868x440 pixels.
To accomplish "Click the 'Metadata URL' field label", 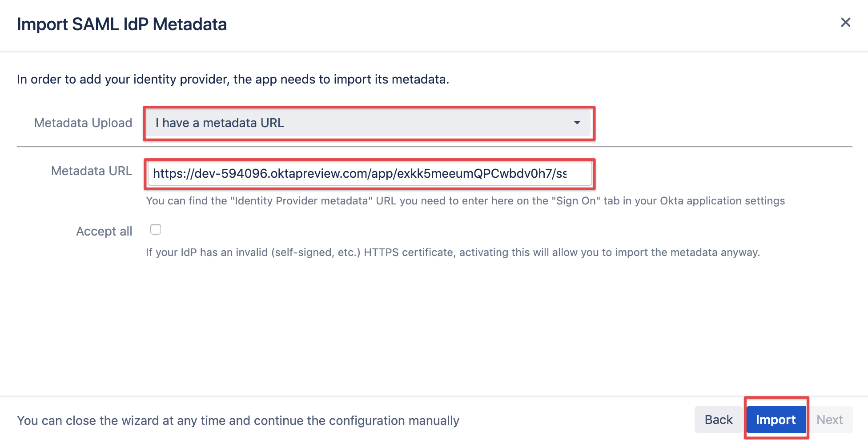I will pyautogui.click(x=92, y=171).
